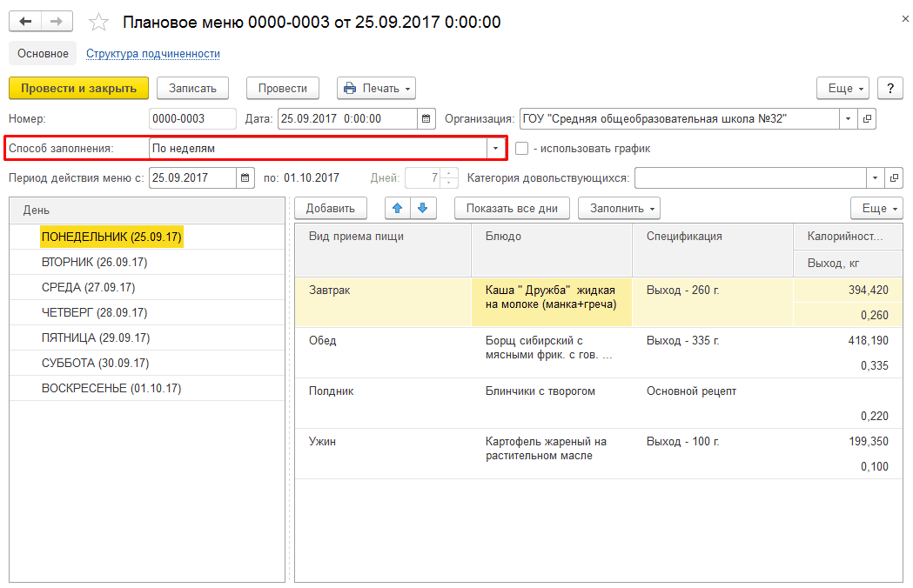Screen dimensions: 913x588
Task: Expand the Категория довольствующихся dropdown
Action: [876, 178]
